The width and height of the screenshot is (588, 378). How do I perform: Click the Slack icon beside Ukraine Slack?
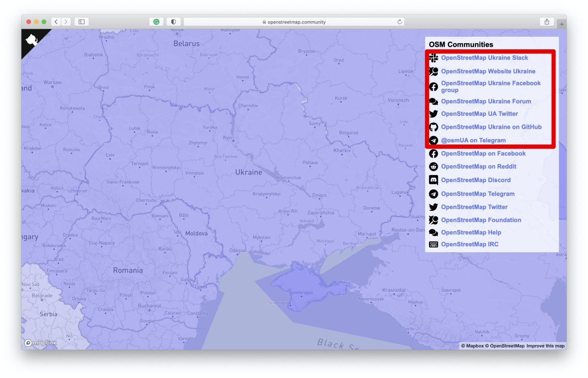pos(433,58)
